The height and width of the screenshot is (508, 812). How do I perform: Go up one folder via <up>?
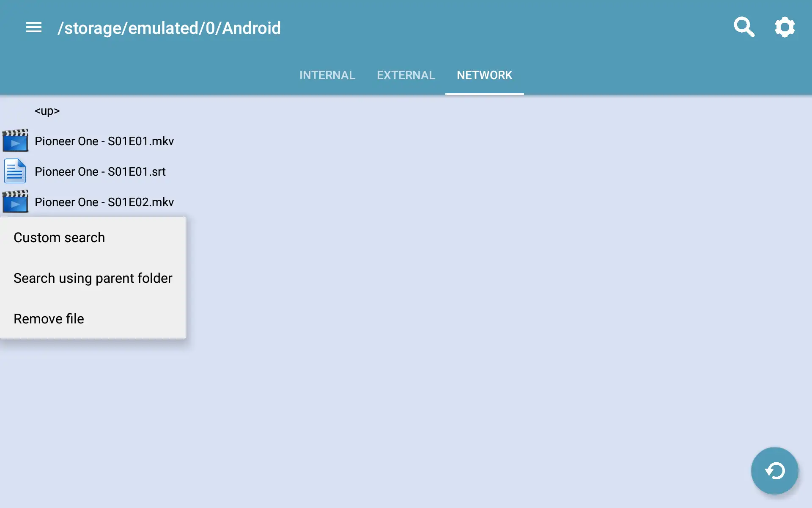[47, 111]
